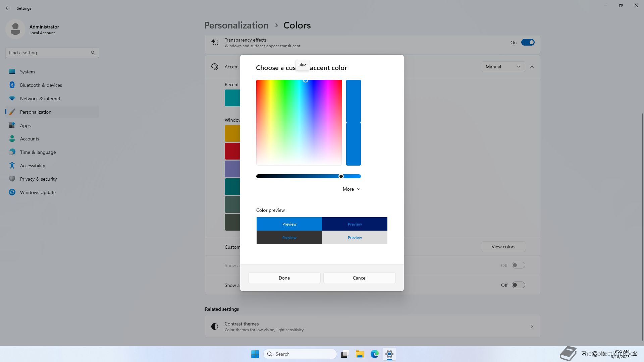The image size is (644, 362).
Task: Select Time & language in sidebar
Action: 38,152
